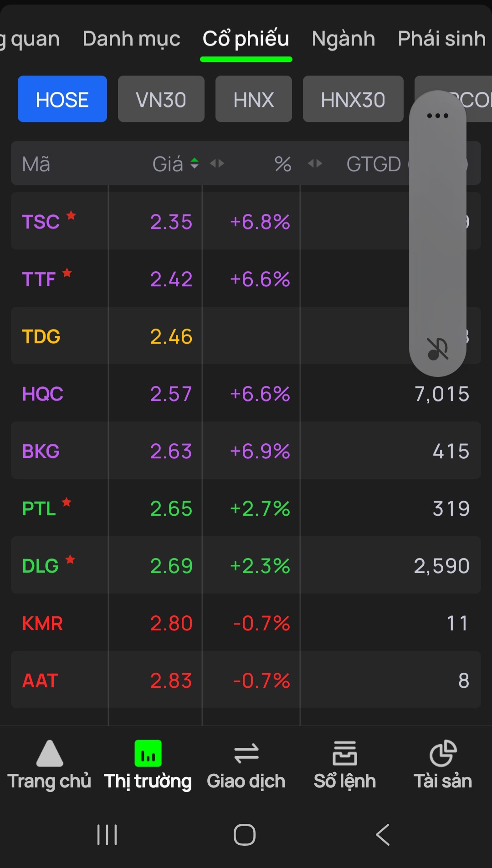
Task: Switch Giá column with left-right arrows
Action: (217, 163)
